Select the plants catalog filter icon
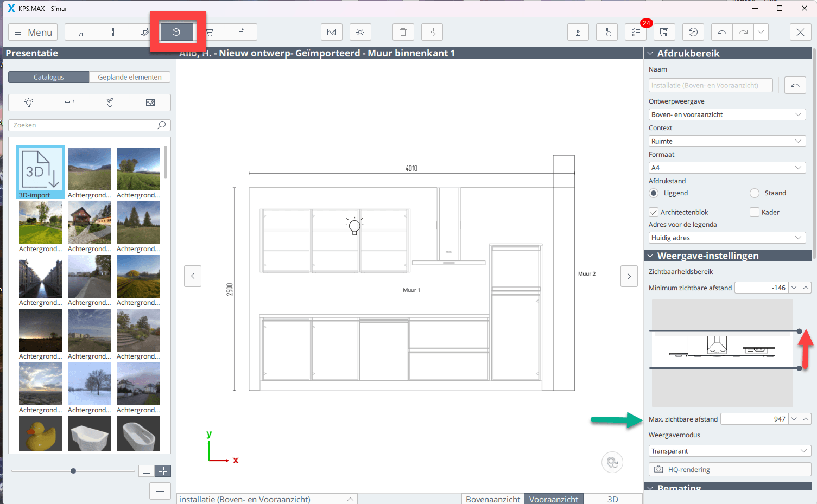 click(x=110, y=103)
